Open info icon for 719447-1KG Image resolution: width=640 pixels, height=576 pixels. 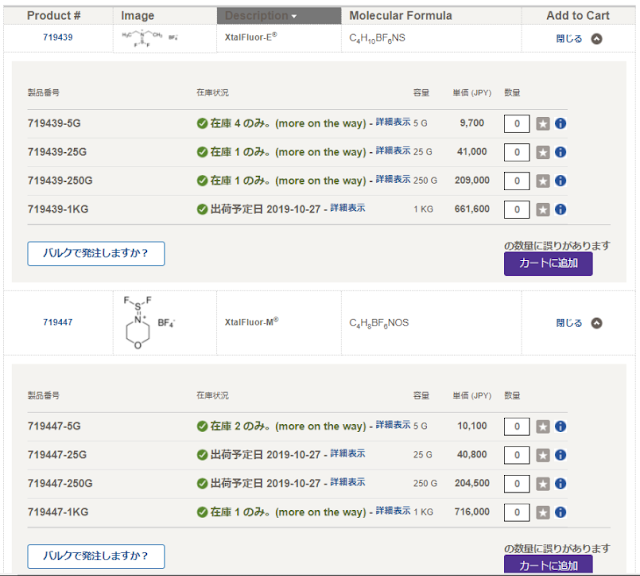tap(560, 512)
